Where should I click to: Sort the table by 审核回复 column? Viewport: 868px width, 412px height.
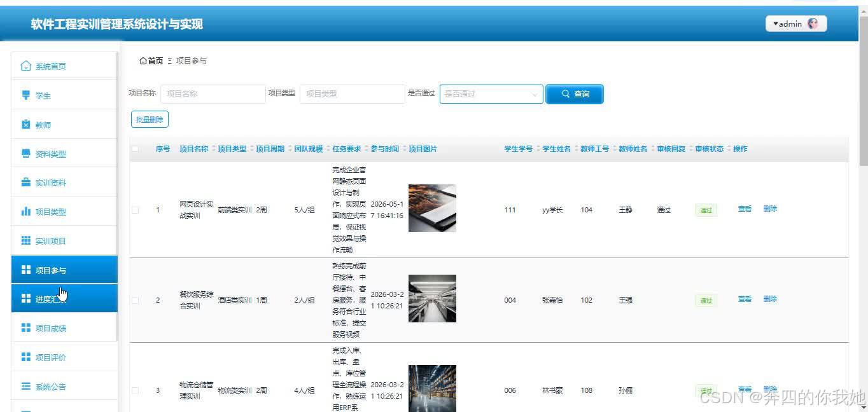(x=691, y=149)
